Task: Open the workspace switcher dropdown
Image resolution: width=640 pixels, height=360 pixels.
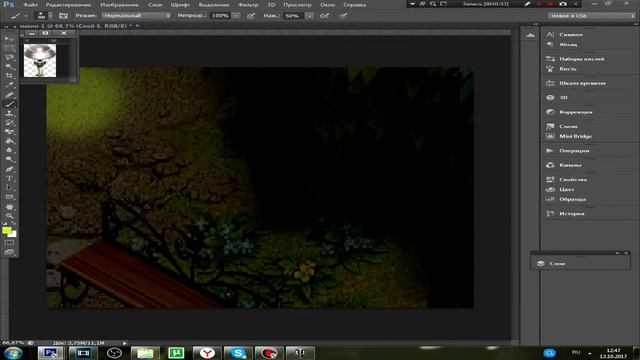Action: [x=591, y=16]
